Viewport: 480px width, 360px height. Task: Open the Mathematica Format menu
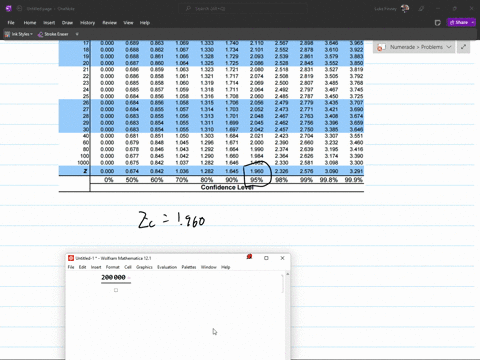click(x=112, y=267)
